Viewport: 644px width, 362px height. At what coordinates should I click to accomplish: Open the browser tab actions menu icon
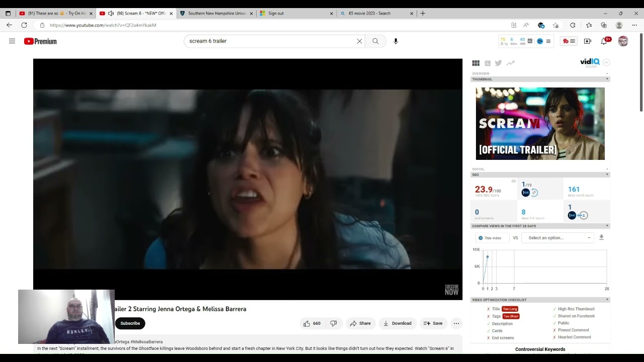[x=8, y=14]
